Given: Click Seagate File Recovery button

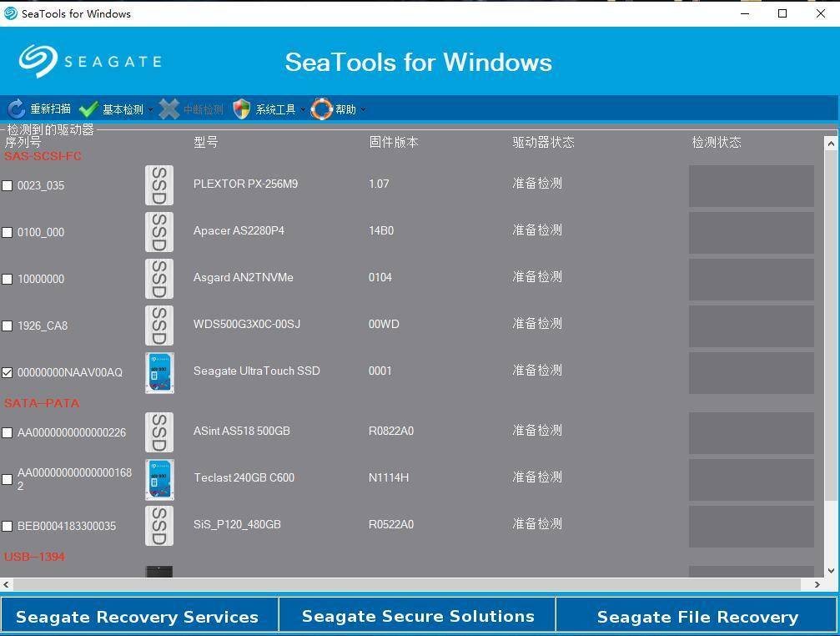Looking at the screenshot, I should pos(697,616).
